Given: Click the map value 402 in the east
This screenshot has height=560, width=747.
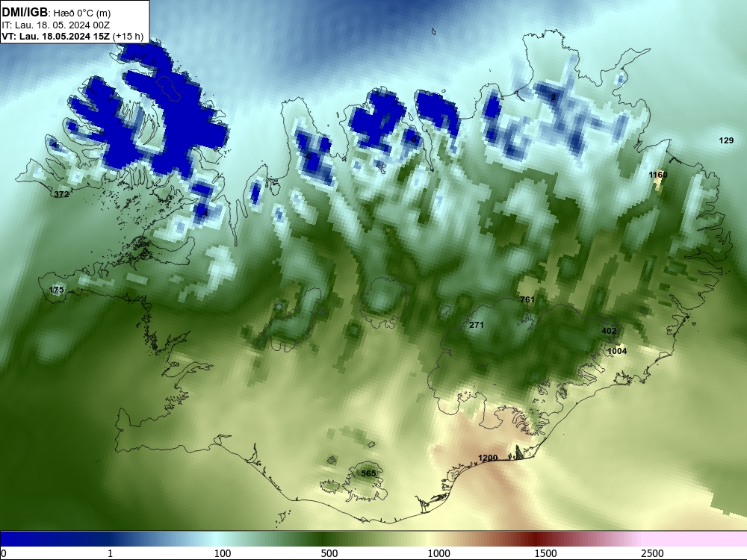Looking at the screenshot, I should click(x=609, y=331).
